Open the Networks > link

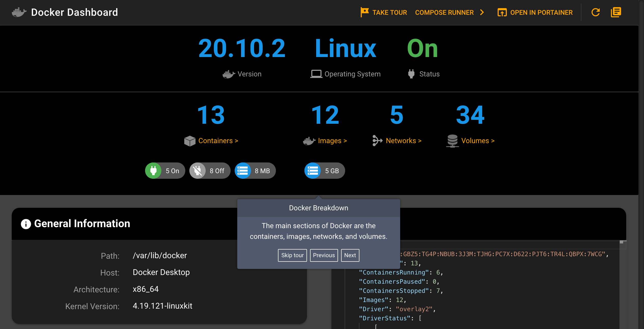(404, 141)
